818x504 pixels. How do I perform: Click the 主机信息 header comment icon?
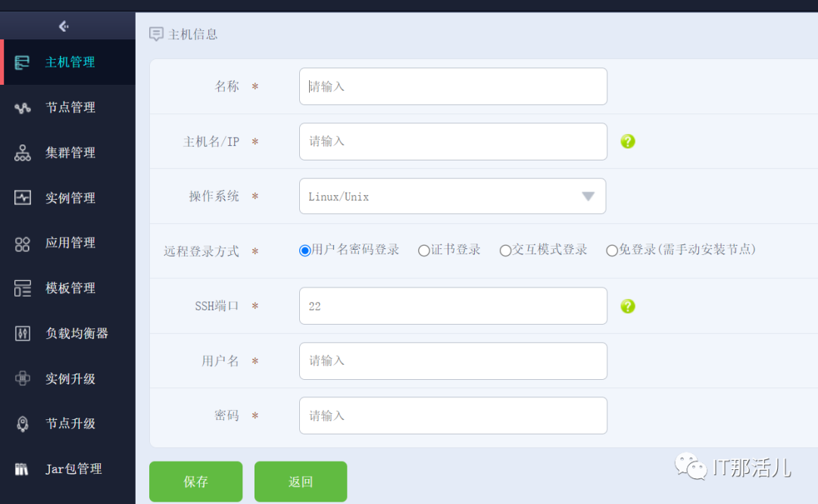pos(156,34)
